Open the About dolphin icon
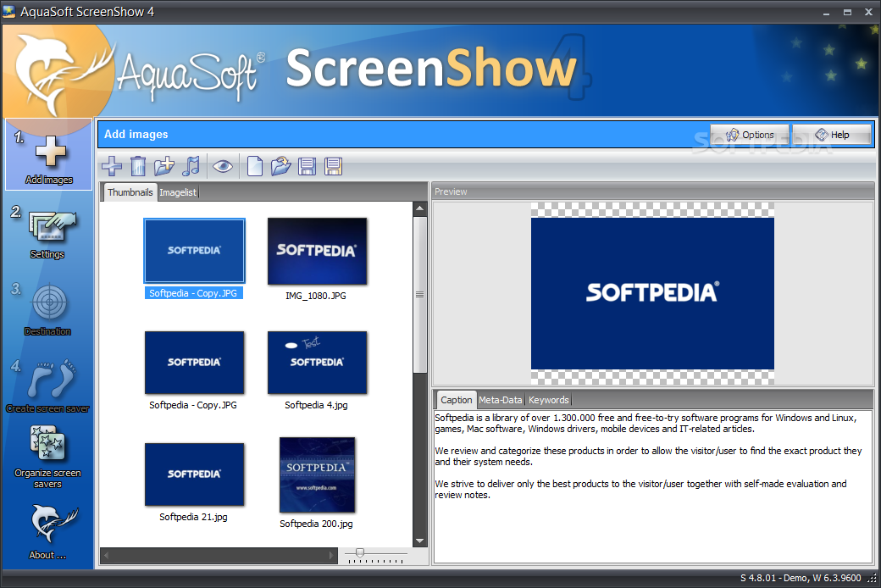 pyautogui.click(x=47, y=531)
